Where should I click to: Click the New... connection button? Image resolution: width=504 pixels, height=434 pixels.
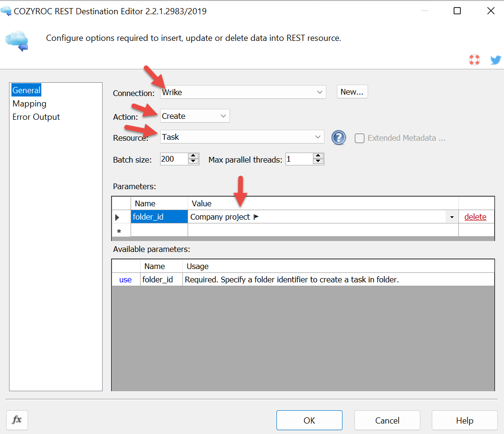point(352,92)
